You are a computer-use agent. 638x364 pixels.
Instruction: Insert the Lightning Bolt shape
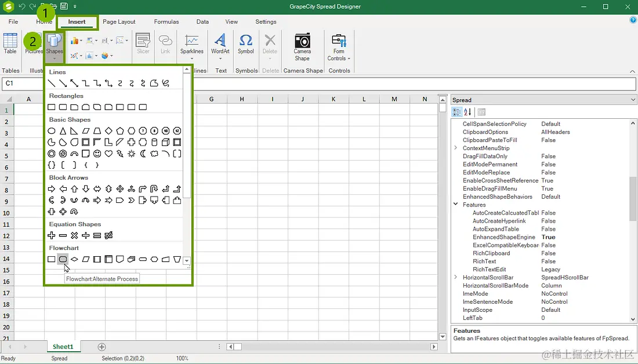[x=119, y=154]
